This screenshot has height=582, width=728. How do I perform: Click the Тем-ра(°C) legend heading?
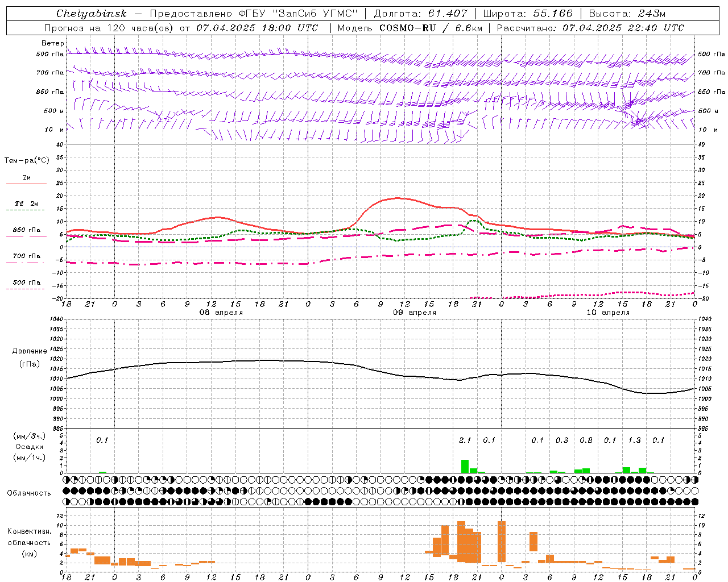(27, 161)
